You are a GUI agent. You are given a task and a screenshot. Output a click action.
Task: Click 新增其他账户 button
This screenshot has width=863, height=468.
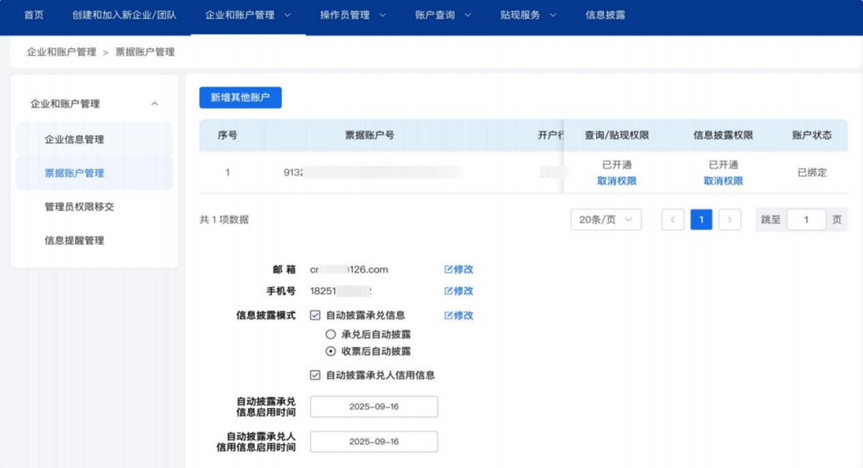pyautogui.click(x=240, y=97)
